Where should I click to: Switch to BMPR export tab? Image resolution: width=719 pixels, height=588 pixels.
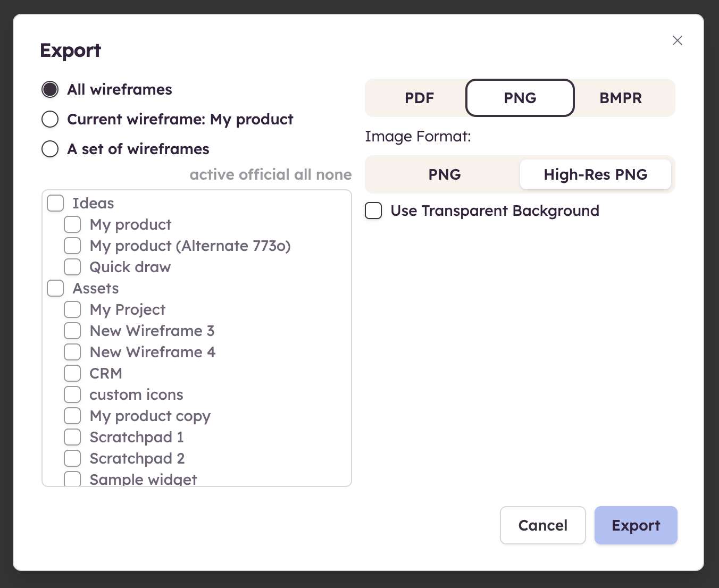620,98
